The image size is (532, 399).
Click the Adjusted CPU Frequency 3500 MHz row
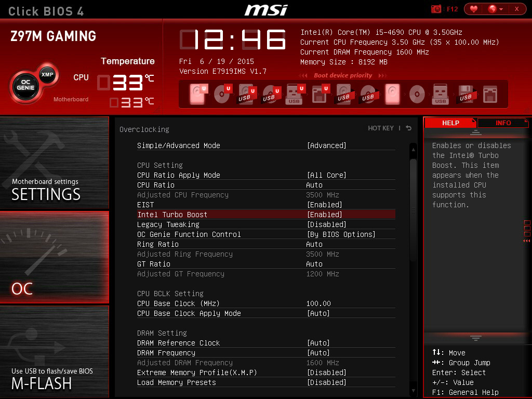pos(266,195)
